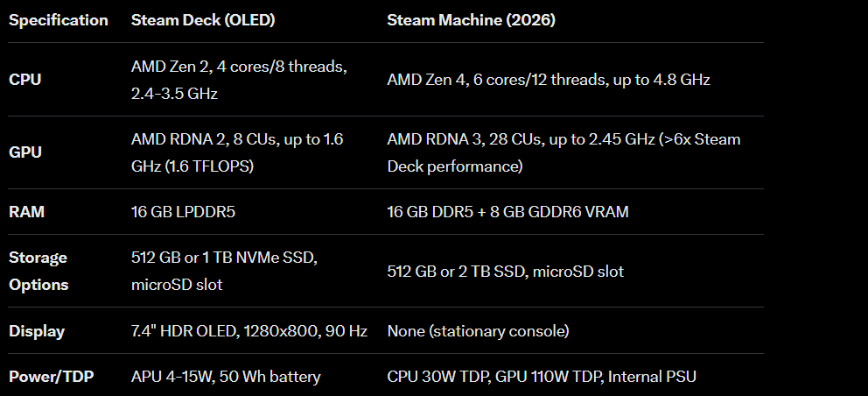Click the AMD RDNA 2 GPU cell
The height and width of the screenshot is (396, 868).
click(237, 152)
